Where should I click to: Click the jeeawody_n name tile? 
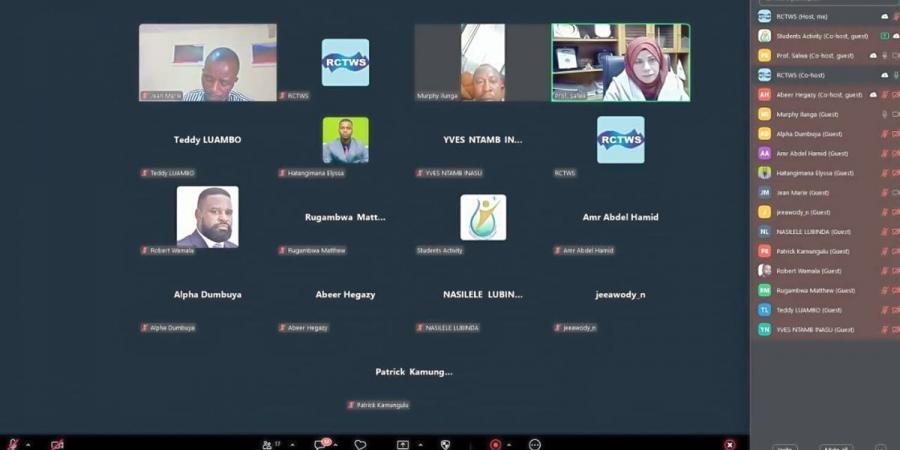pos(620,294)
